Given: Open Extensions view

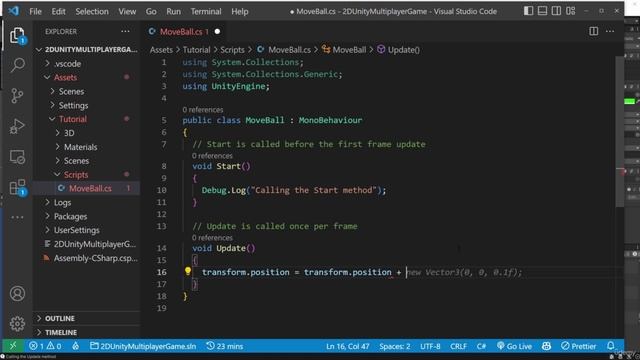Looking at the screenshot, I should click(17, 187).
